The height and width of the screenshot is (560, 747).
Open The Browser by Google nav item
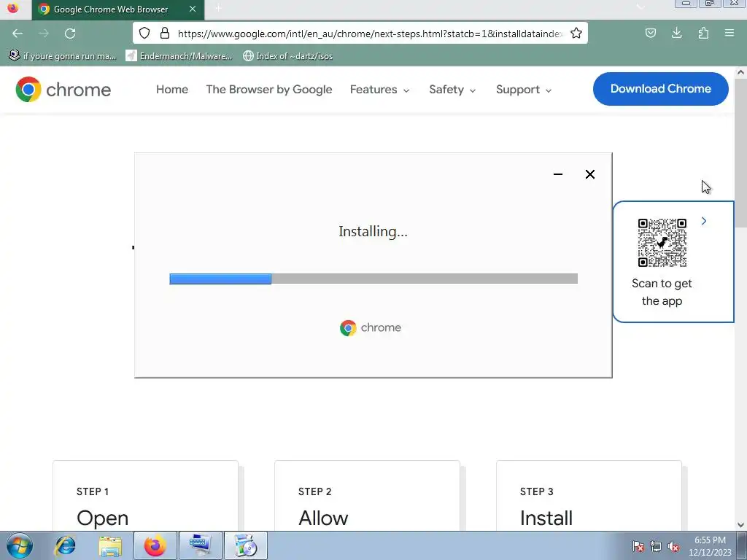point(268,90)
